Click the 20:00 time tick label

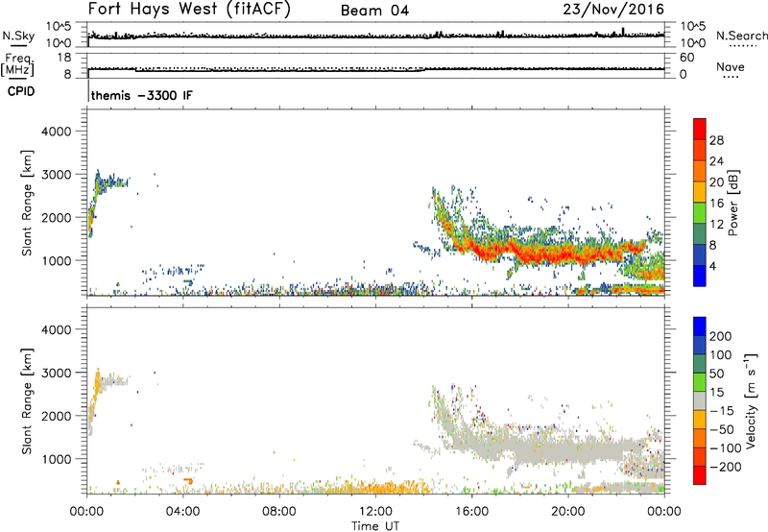click(568, 512)
